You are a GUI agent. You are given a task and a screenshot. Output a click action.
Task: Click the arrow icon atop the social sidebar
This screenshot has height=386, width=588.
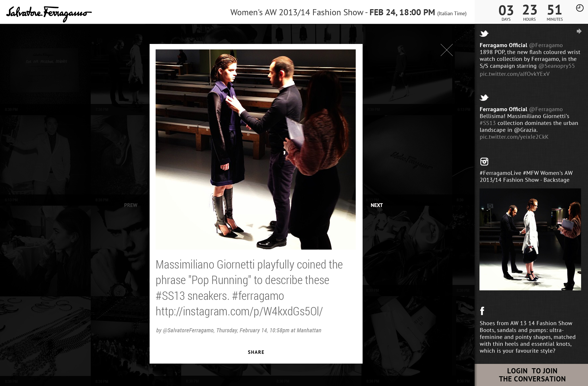(579, 31)
